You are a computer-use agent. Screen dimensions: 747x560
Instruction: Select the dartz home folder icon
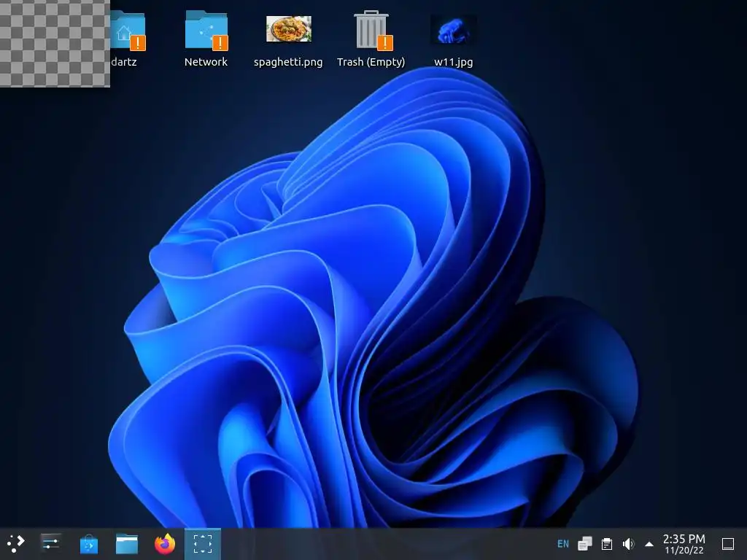tap(127, 31)
